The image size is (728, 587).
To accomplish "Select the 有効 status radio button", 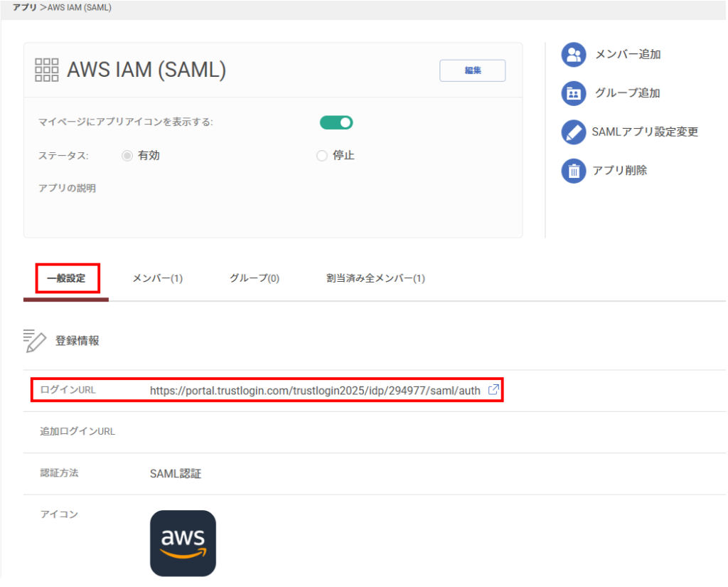I will tap(127, 156).
